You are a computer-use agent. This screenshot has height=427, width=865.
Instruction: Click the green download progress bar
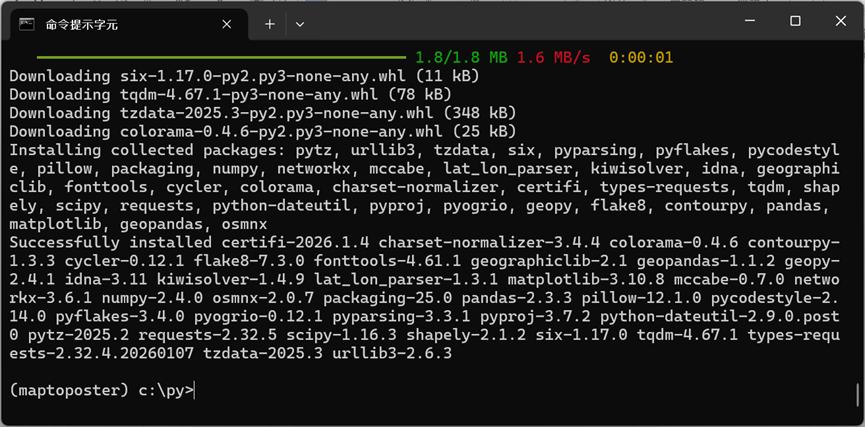click(x=220, y=57)
